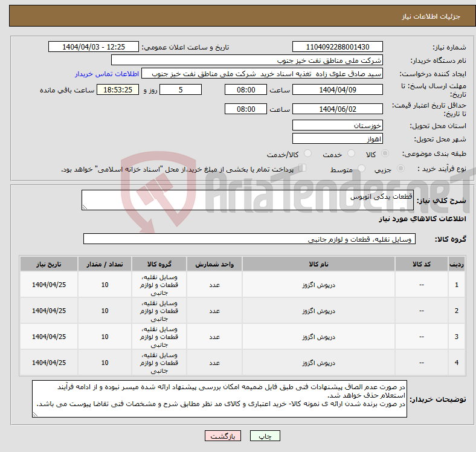Click the resize handle of the description text area
This screenshot has height=452, width=476.
pyautogui.click(x=85, y=207)
